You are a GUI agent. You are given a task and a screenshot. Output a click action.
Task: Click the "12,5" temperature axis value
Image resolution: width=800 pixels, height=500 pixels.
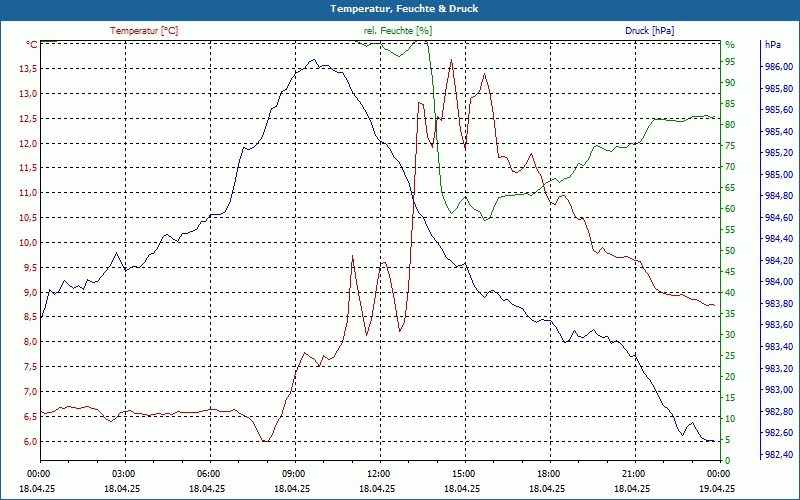(x=28, y=119)
